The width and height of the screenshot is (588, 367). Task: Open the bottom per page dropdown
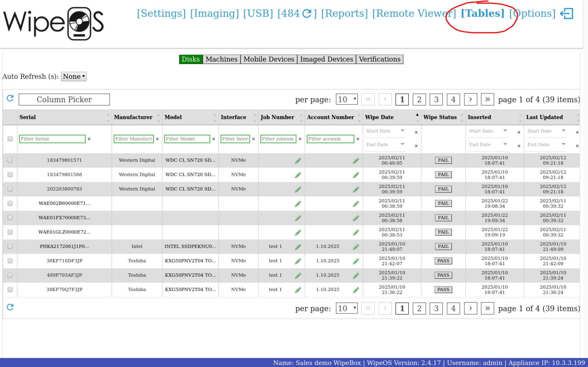(x=347, y=308)
